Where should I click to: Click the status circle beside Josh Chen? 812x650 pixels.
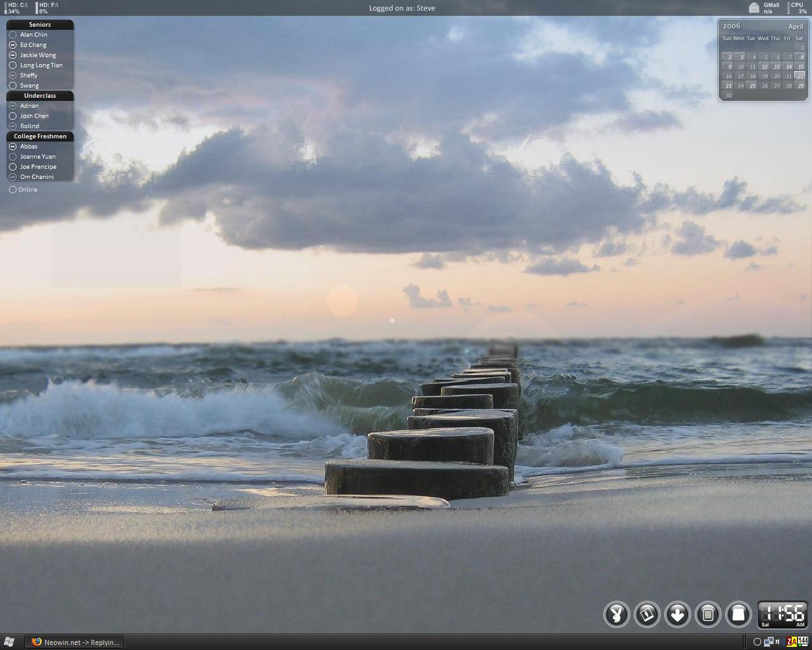pyautogui.click(x=13, y=116)
